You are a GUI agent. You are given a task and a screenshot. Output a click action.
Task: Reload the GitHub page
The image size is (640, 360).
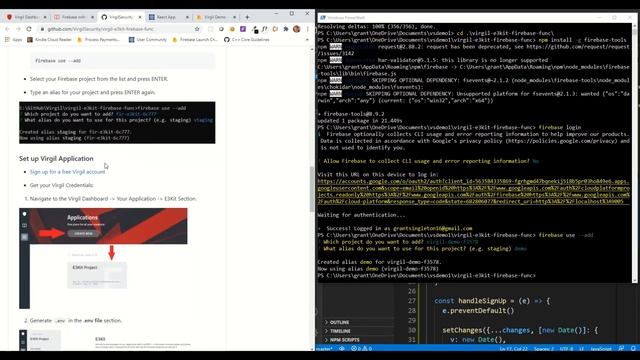[29, 29]
